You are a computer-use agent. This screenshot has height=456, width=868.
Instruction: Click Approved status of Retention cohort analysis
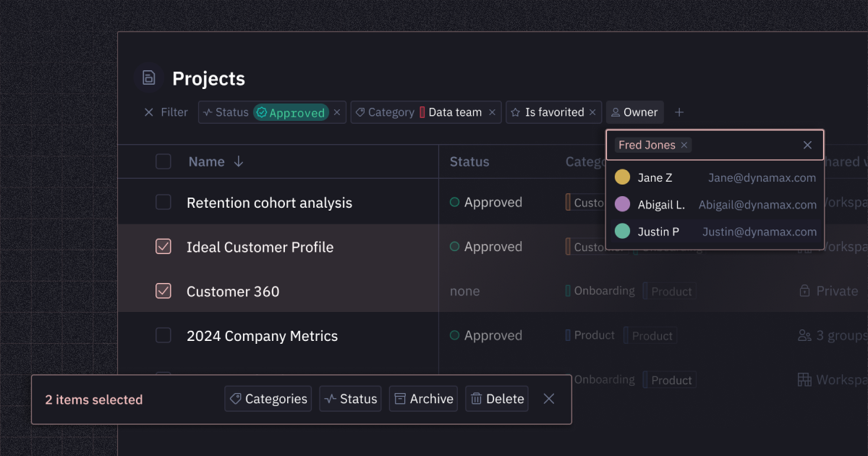pyautogui.click(x=486, y=203)
